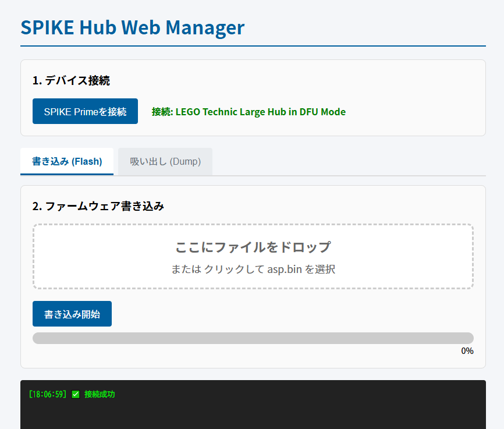Click the LEGO Technic Large Hub connection status text
The height and width of the screenshot is (429, 504).
point(249,112)
